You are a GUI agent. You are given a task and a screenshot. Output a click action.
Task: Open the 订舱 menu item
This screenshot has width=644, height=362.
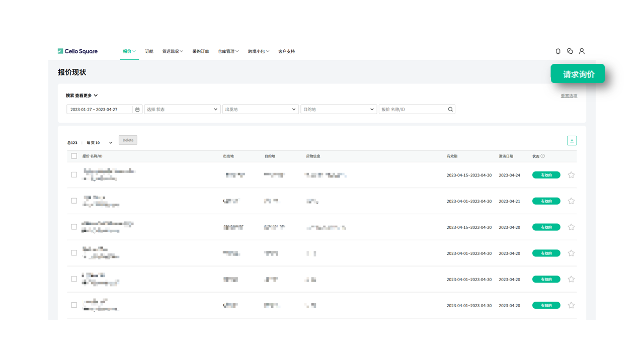pyautogui.click(x=149, y=51)
